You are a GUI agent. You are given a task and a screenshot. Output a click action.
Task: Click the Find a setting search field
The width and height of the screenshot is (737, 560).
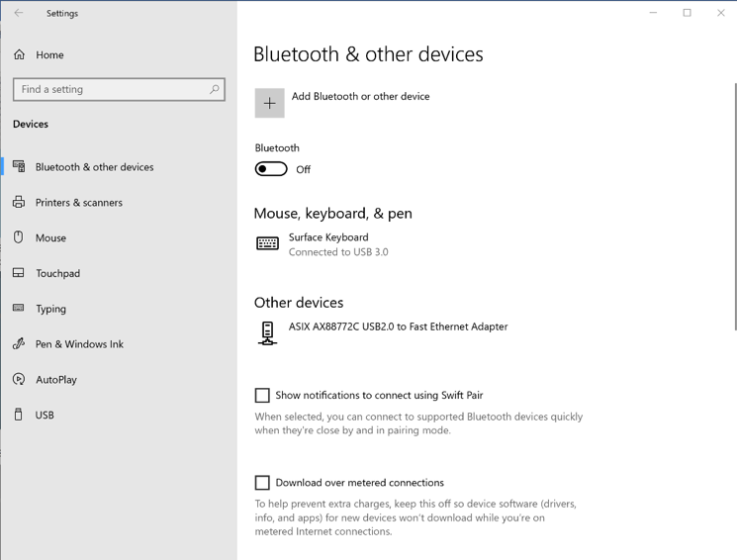click(x=119, y=89)
